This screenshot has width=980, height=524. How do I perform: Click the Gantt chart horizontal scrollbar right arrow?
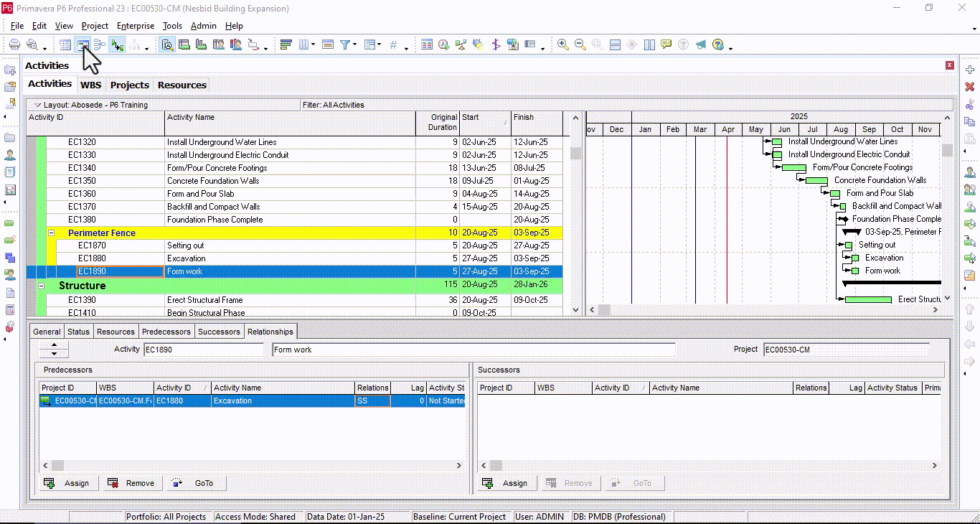(x=936, y=309)
